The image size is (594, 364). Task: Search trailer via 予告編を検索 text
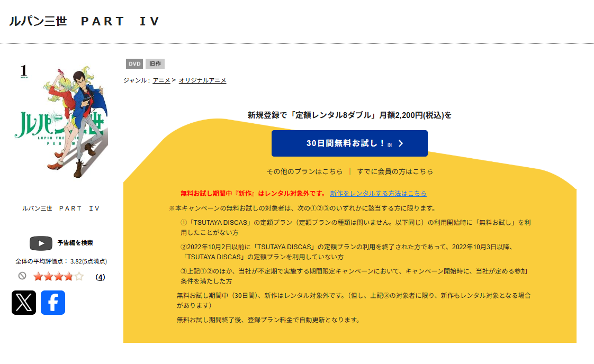pos(75,243)
